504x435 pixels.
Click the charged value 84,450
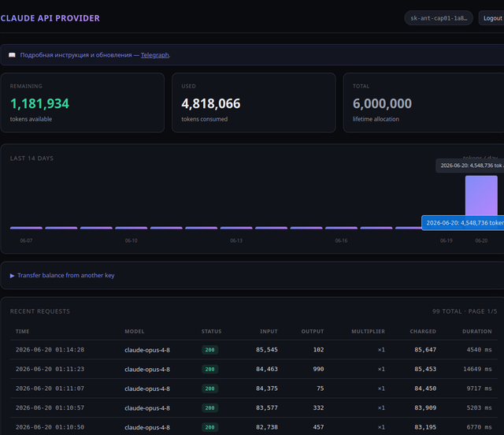tap(425, 389)
